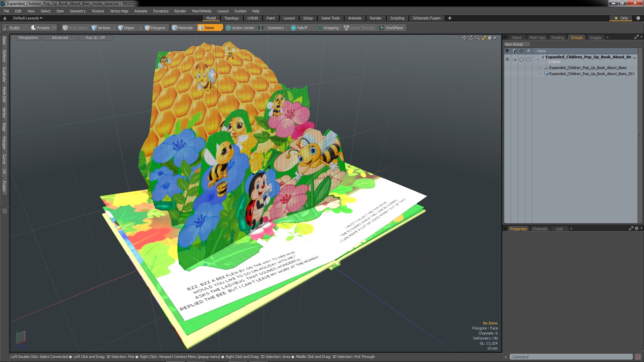644x362 pixels.
Task: Toggle Ray GL: Off button
Action: (x=95, y=38)
